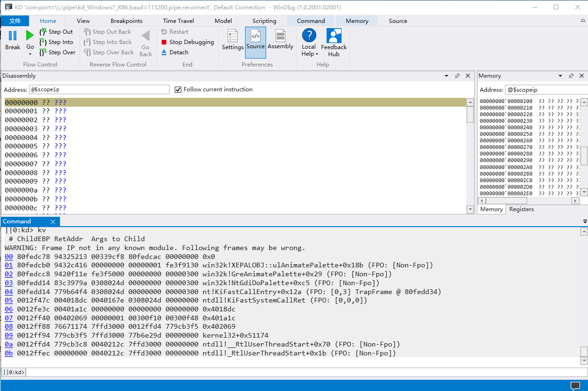
Task: Switch to the Model ribbon tab
Action: [223, 21]
